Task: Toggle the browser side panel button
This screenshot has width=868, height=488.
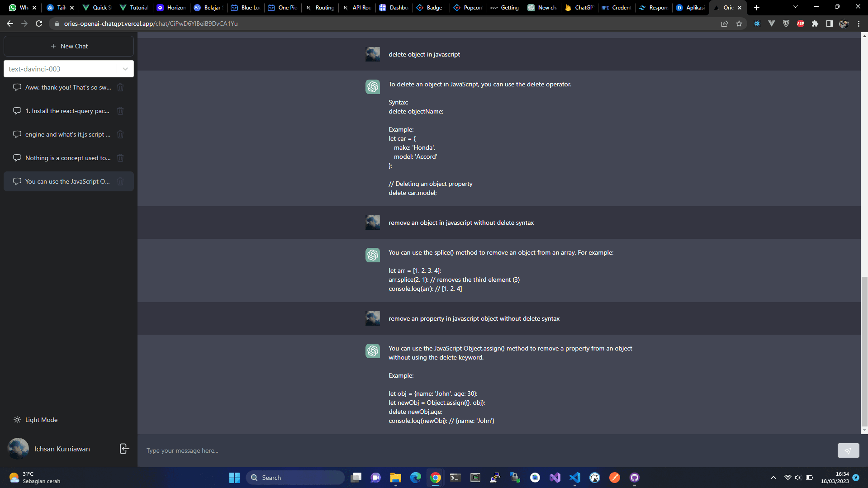Action: (829, 24)
